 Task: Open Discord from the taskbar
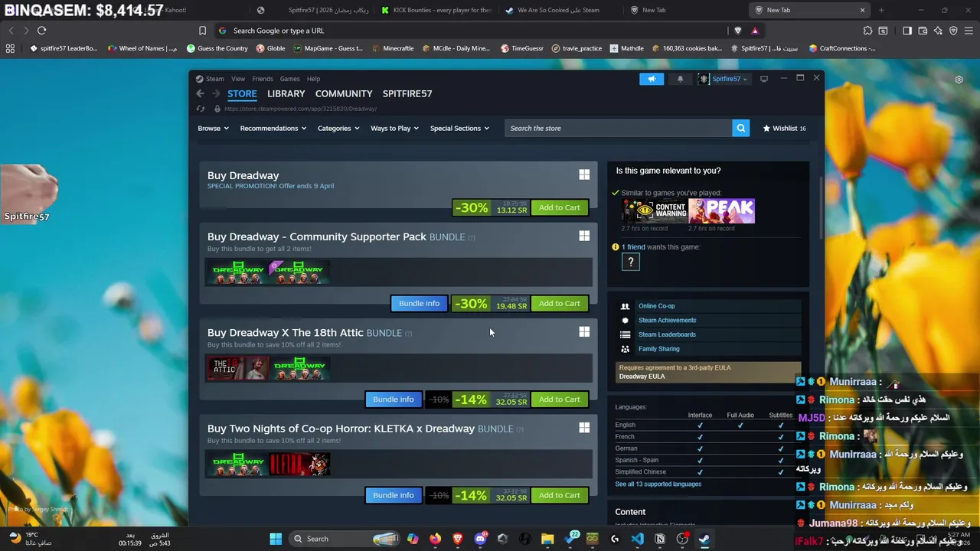coord(480,539)
